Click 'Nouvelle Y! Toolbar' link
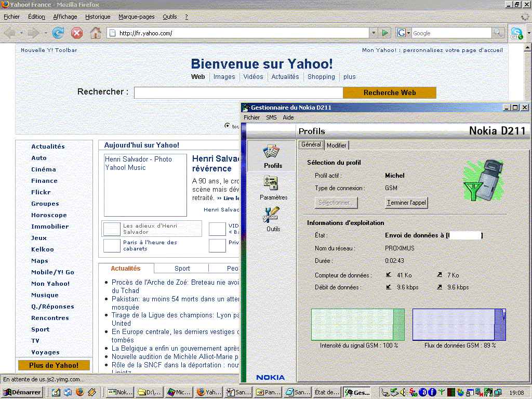Image resolution: width=532 pixels, height=399 pixels. pos(49,50)
